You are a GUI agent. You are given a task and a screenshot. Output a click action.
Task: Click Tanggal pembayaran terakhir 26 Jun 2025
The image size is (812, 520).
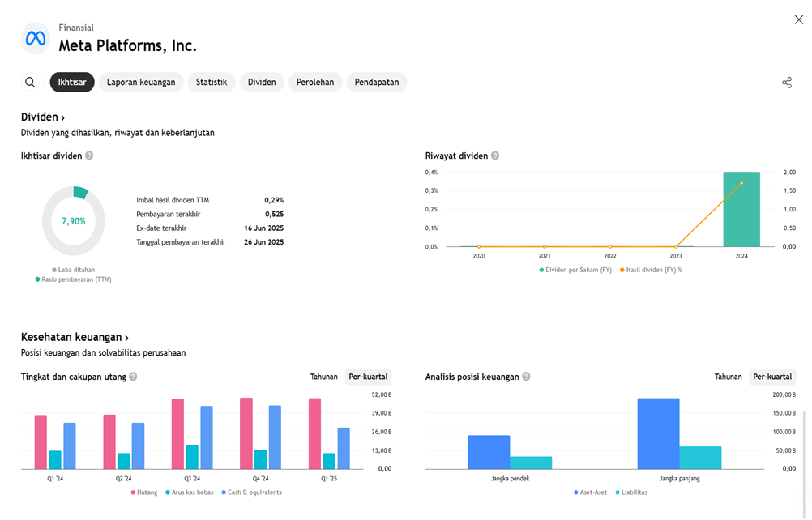tap(264, 242)
